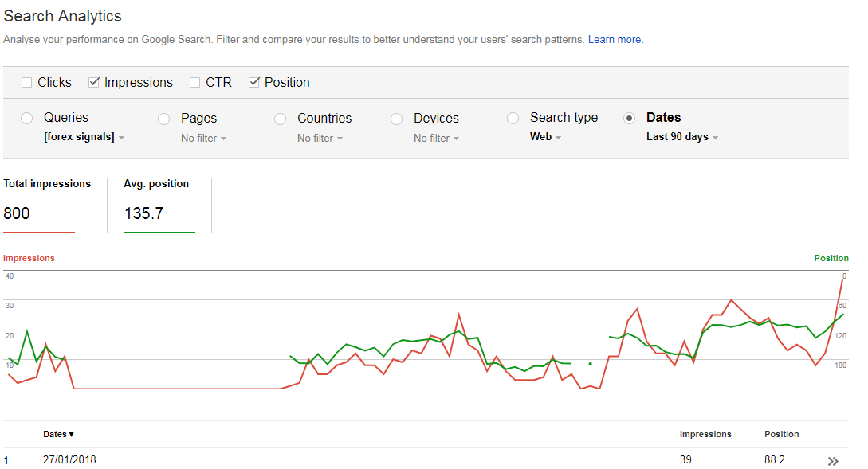Select the Devices radio button

point(397,119)
